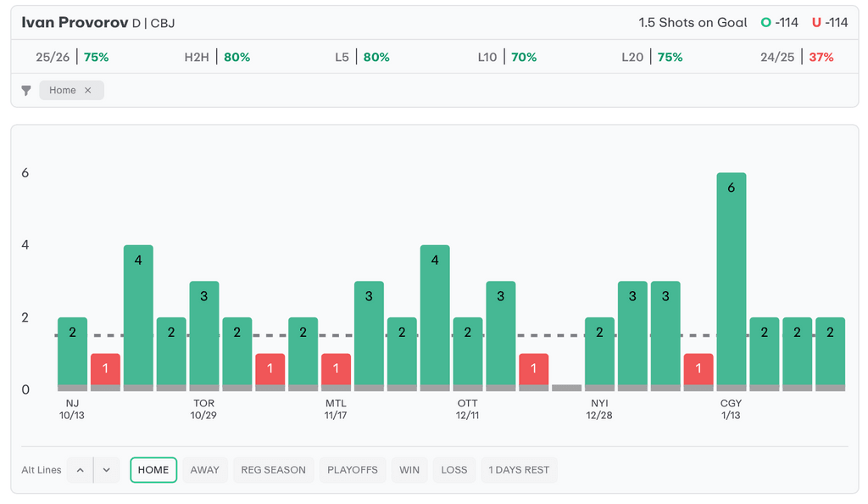Enable the AWAY split filter

[x=204, y=470]
